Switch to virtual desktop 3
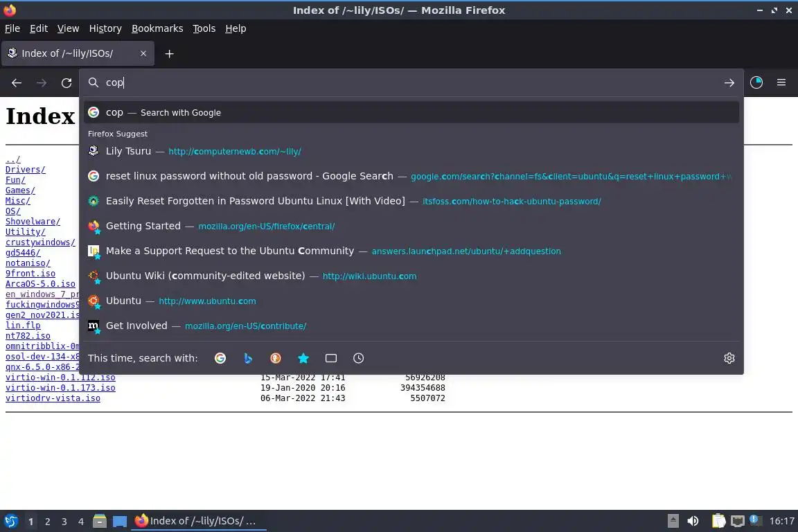Viewport: 798px width, 532px height. click(64, 522)
